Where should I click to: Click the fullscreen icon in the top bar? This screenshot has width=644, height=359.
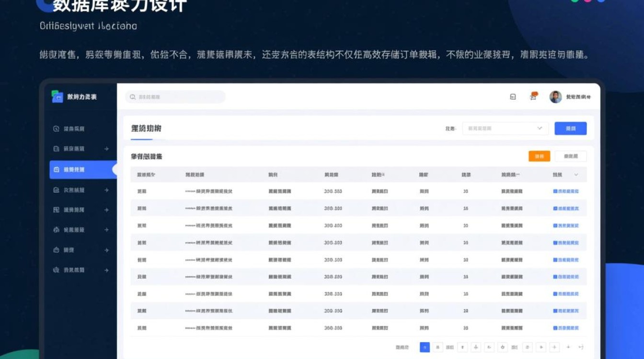513,97
